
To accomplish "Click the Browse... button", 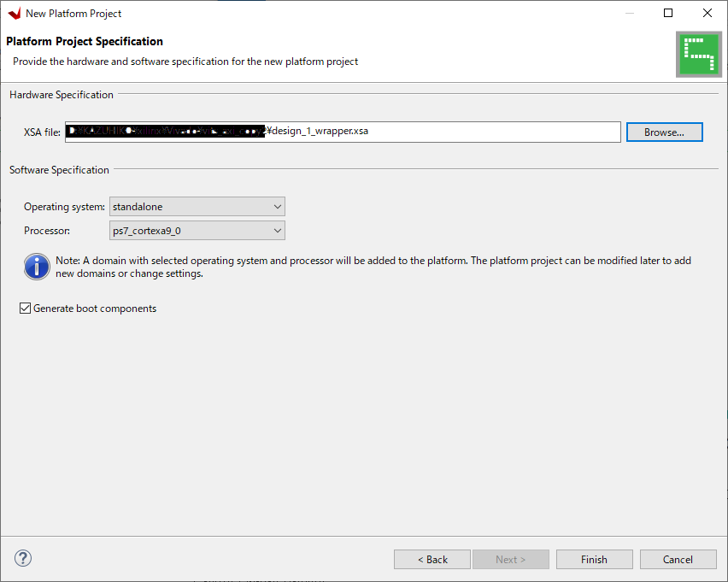I will pos(664,132).
